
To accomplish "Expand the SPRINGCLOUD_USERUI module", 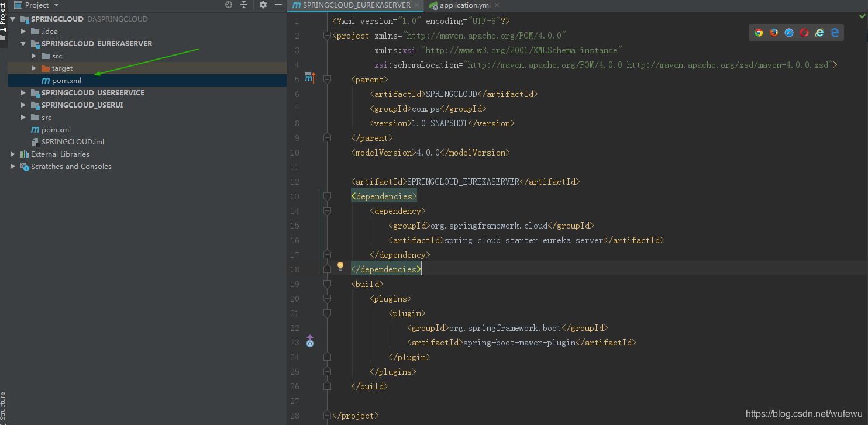I will [x=23, y=105].
